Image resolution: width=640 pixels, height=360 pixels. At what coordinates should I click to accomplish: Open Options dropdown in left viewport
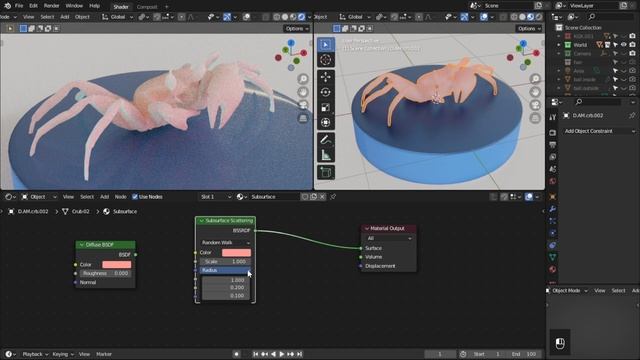(297, 29)
